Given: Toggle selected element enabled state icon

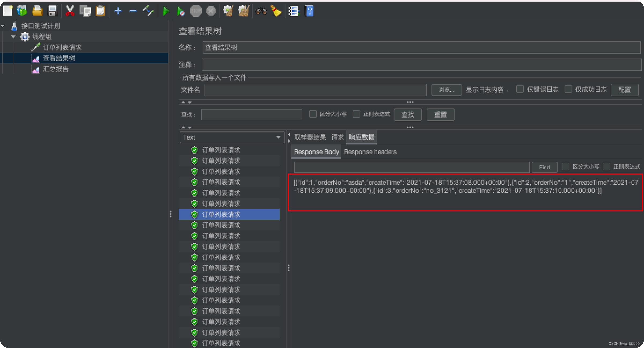Looking at the screenshot, I should pyautogui.click(x=148, y=11).
